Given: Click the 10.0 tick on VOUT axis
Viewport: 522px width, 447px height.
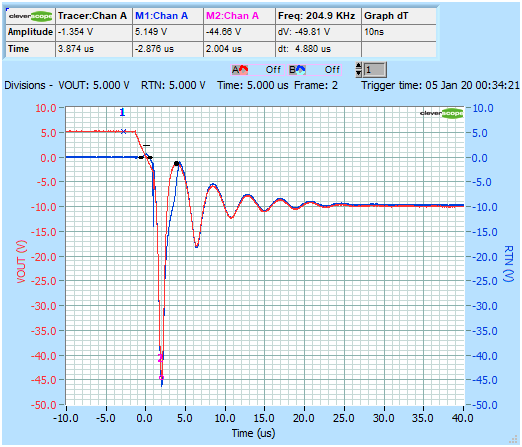Looking at the screenshot, I should point(46,108).
